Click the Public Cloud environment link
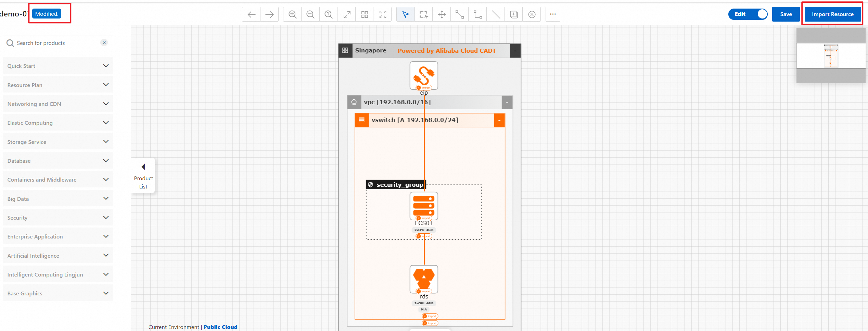The image size is (868, 331). pos(220,327)
